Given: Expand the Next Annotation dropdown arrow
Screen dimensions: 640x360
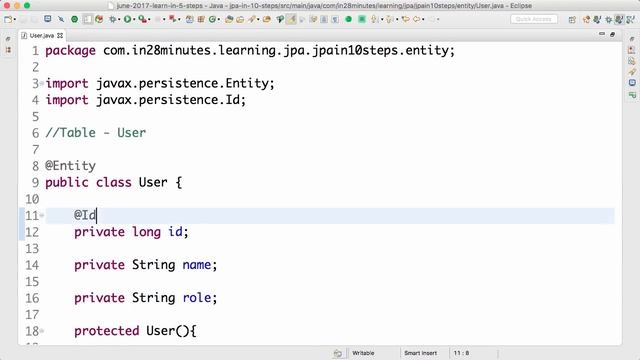Looking at the screenshot, I should pyautogui.click(x=382, y=19).
